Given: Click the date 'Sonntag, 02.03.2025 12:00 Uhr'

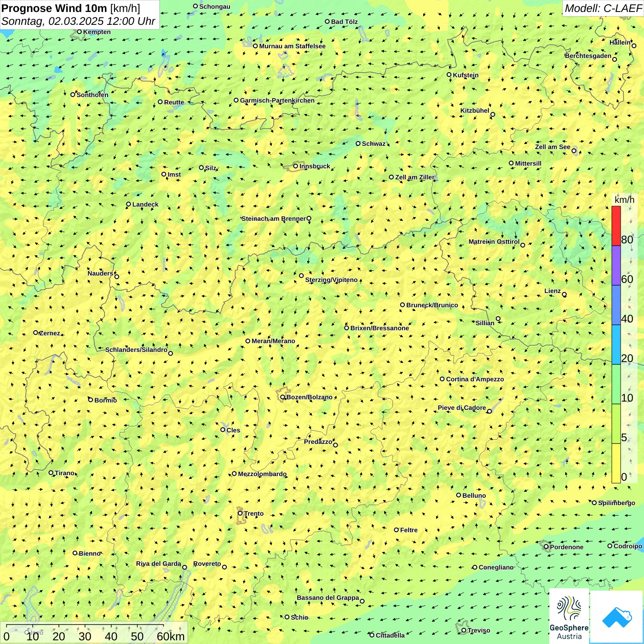Looking at the screenshot, I should point(78,21).
